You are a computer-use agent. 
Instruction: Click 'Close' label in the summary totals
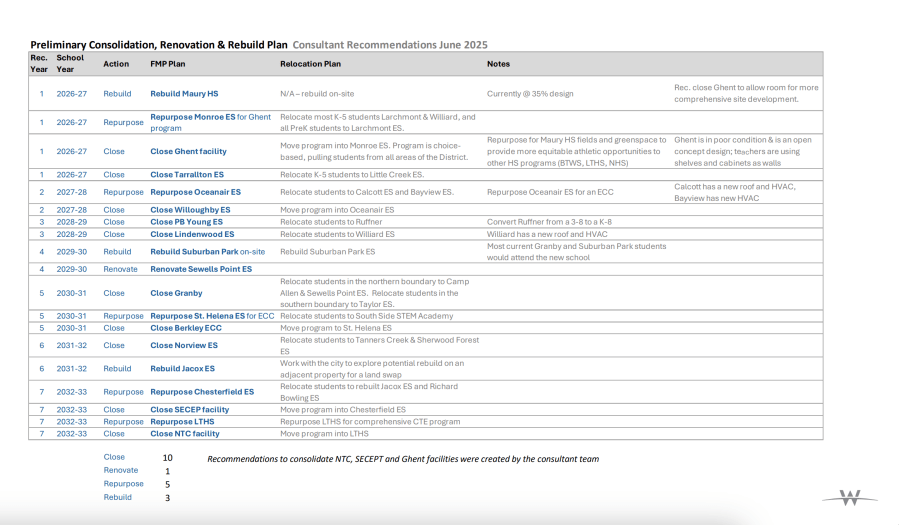pos(114,457)
